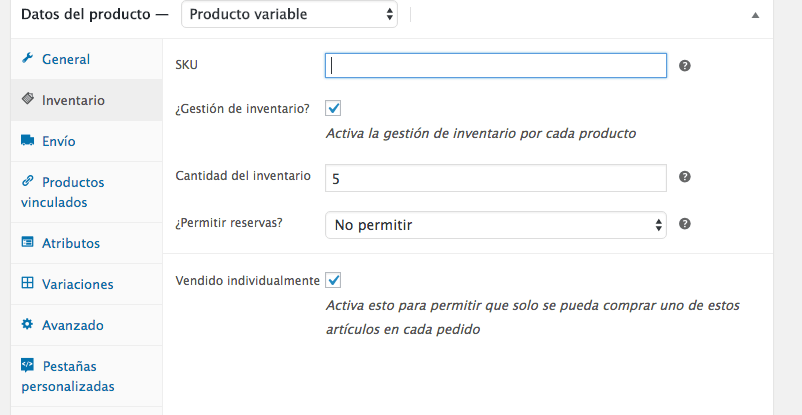Open the Permitir reservas dropdown
Image resolution: width=802 pixels, height=415 pixels.
(496, 225)
